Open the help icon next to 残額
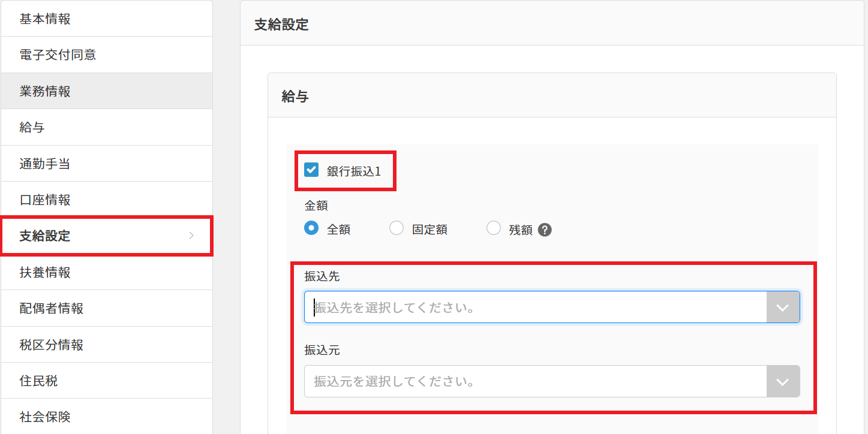Image resolution: width=868 pixels, height=434 pixels. (545, 228)
